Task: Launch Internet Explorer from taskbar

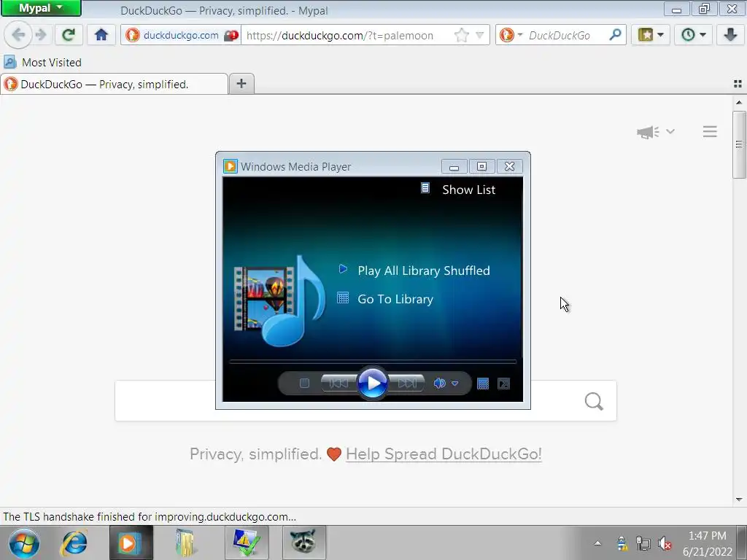Action: point(74,542)
